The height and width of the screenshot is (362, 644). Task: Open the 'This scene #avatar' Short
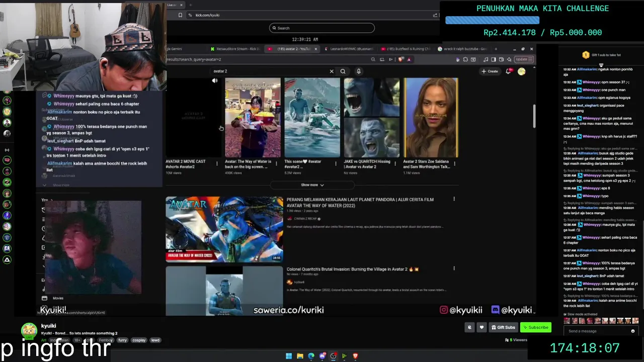[x=312, y=118]
